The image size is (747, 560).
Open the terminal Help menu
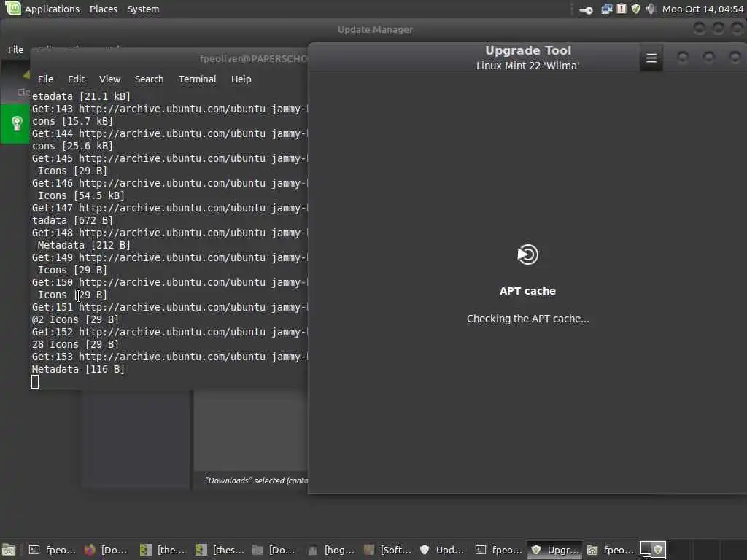[x=241, y=79]
